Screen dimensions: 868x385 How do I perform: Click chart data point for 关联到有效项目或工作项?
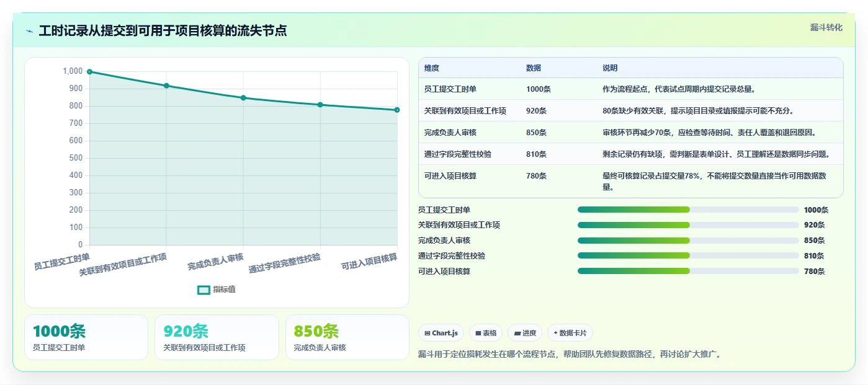pos(166,86)
